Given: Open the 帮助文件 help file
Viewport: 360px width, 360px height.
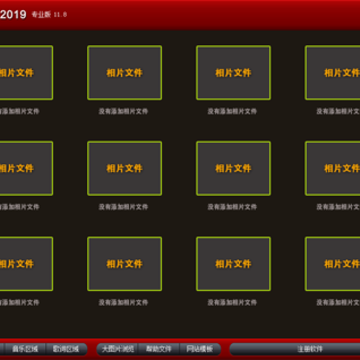Looking at the screenshot, I should pos(159,349).
